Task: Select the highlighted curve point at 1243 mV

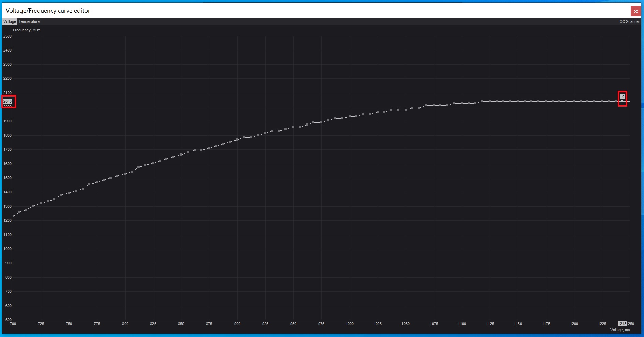Action: pyautogui.click(x=622, y=101)
